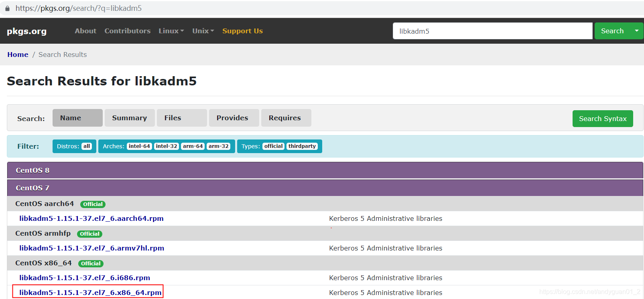Image resolution: width=644 pixels, height=299 pixels.
Task: Open the pkgs.org logo homepage link
Action: 26,31
